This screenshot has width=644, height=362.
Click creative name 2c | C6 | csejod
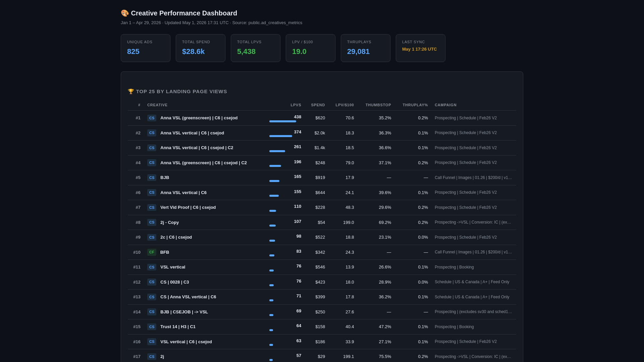[x=176, y=237]
